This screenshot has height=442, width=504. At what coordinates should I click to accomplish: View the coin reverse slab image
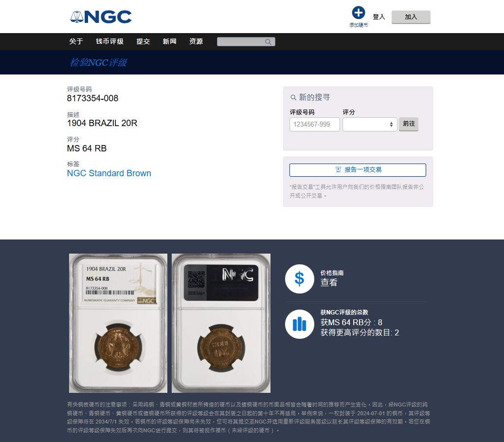221,323
